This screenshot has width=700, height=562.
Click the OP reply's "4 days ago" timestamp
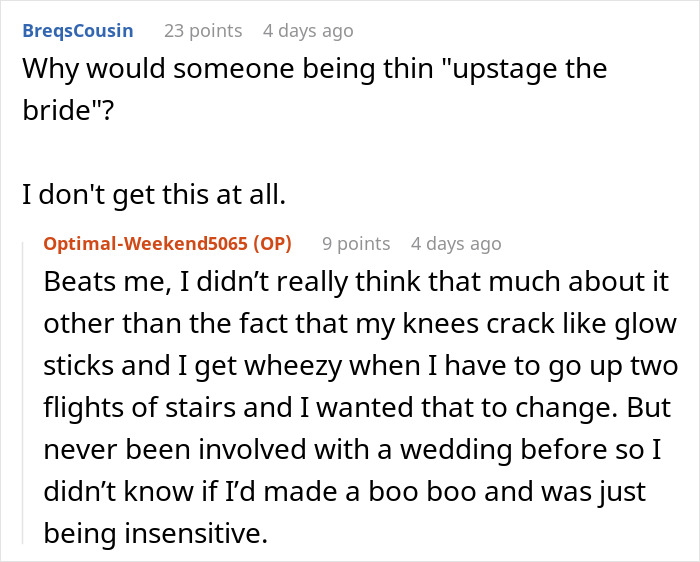point(456,244)
